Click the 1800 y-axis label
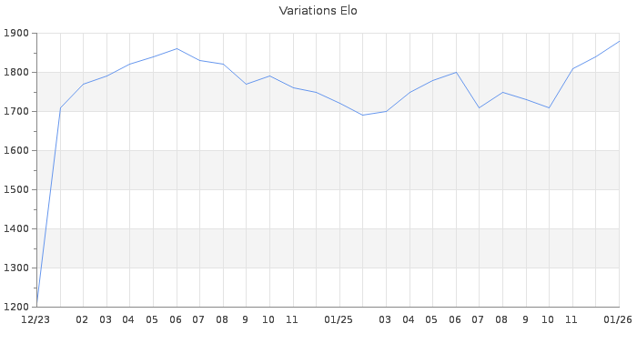Image resolution: width=637 pixels, height=364 pixels. coord(15,73)
